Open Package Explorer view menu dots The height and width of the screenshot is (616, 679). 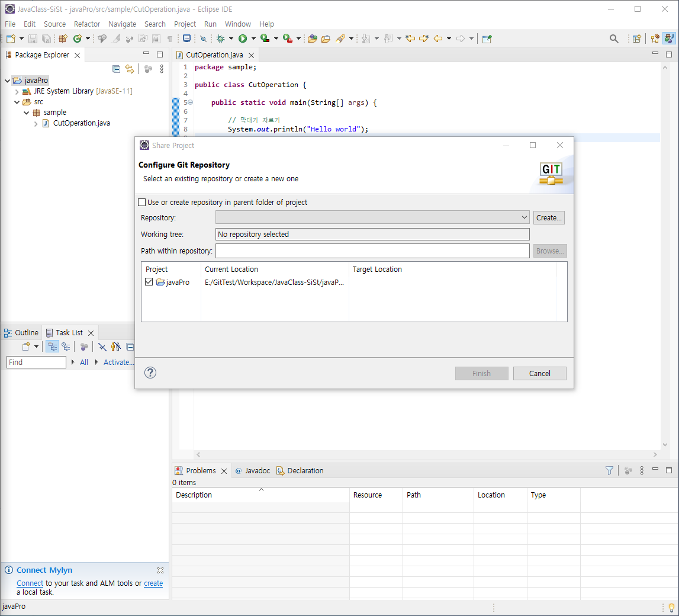point(162,69)
